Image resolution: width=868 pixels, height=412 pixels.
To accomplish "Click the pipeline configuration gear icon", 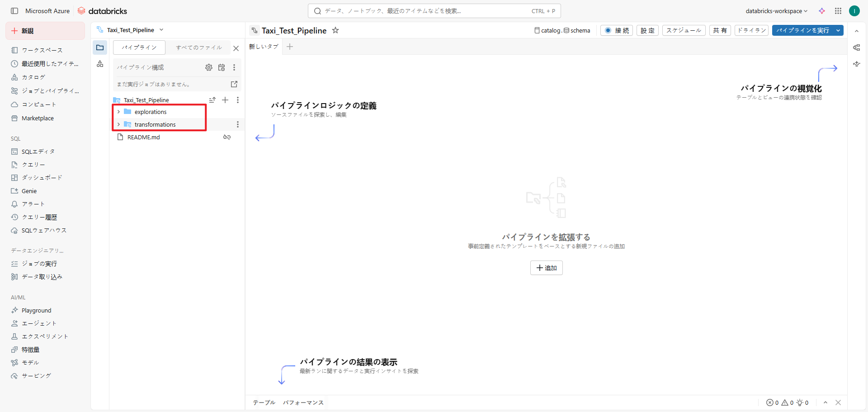I will [208, 67].
